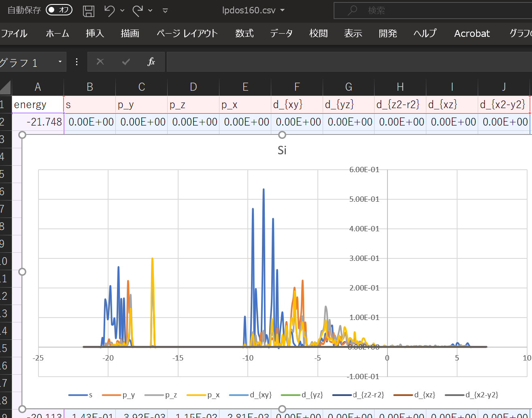Click the cell containing 'energy'
The height and width of the screenshot is (418, 532).
38,104
